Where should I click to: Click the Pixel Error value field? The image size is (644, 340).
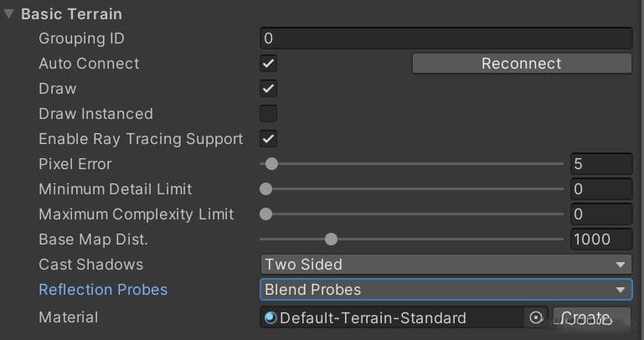click(601, 164)
